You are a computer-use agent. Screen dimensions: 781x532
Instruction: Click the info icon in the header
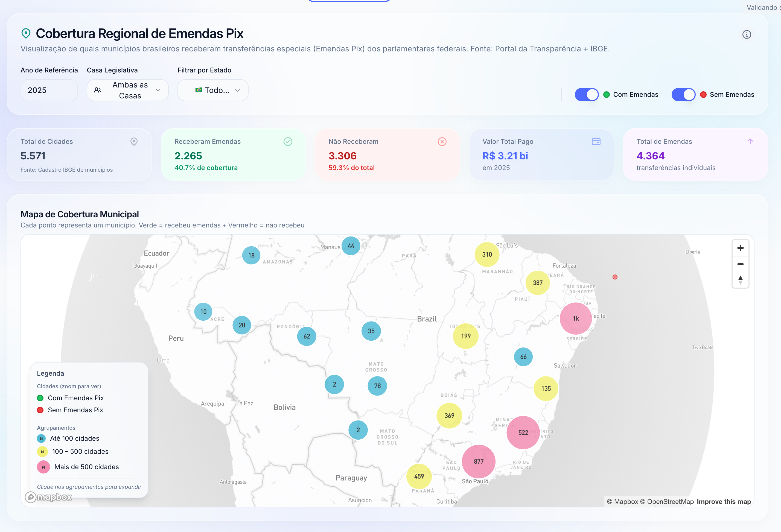point(746,35)
